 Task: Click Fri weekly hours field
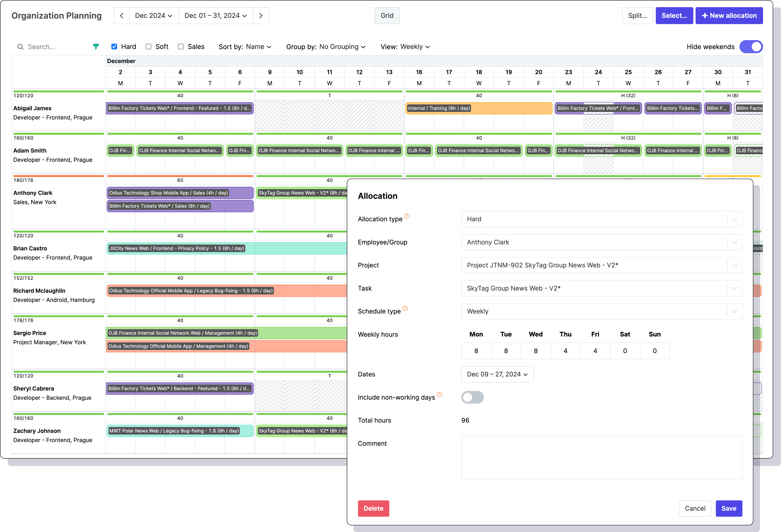point(595,351)
